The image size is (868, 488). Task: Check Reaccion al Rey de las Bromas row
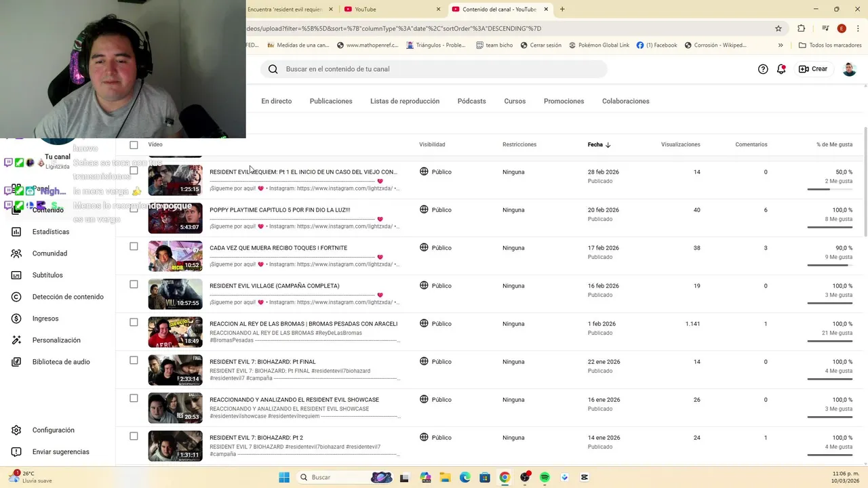tap(134, 323)
